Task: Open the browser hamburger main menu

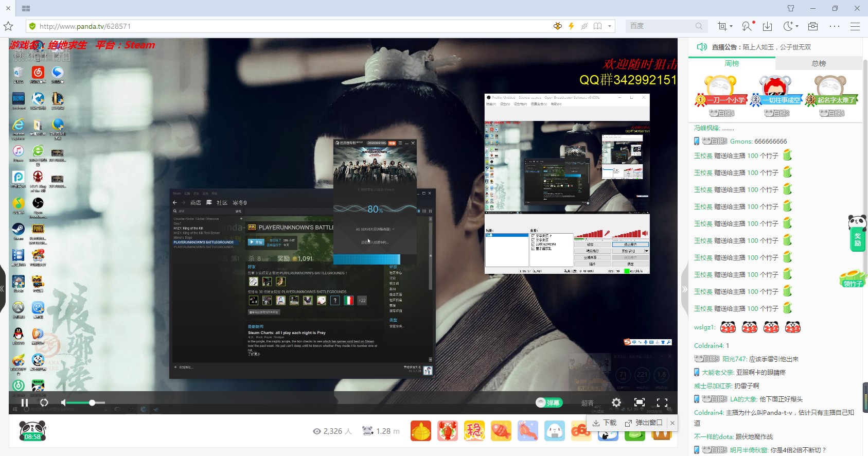Action: pyautogui.click(x=855, y=26)
